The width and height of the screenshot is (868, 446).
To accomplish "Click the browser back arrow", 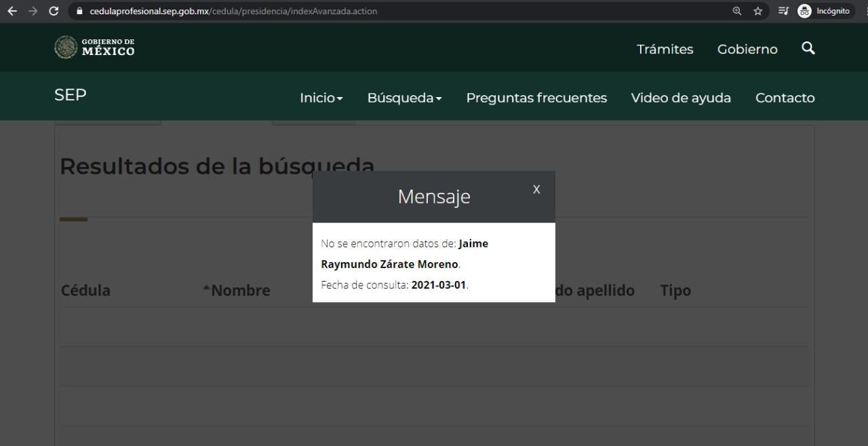I will pyautogui.click(x=9, y=11).
